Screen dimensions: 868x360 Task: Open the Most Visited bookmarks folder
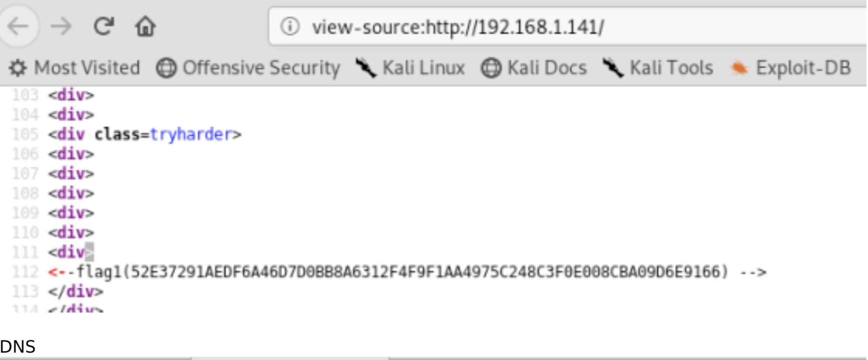pyautogui.click(x=75, y=68)
